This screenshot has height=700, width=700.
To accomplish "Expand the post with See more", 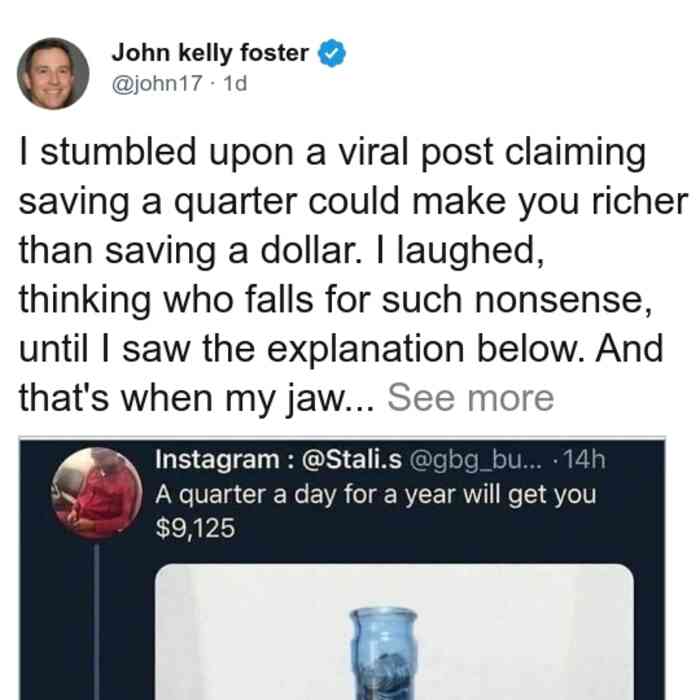I will (471, 398).
